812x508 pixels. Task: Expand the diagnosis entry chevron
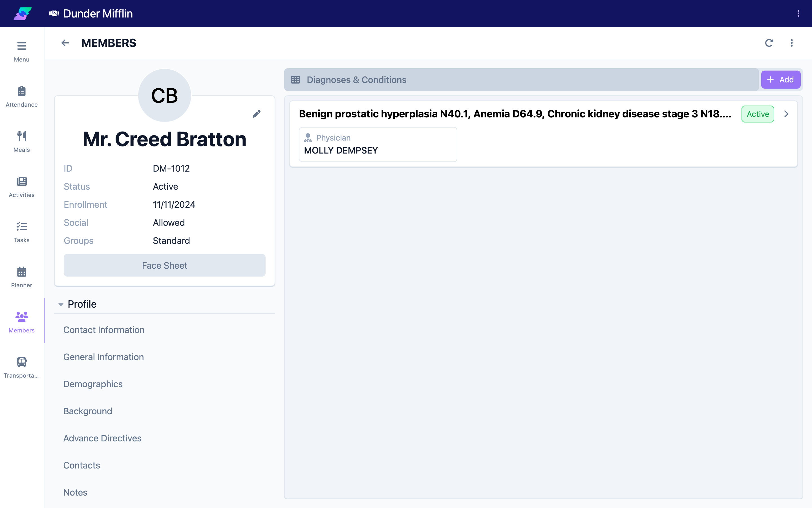coord(786,114)
